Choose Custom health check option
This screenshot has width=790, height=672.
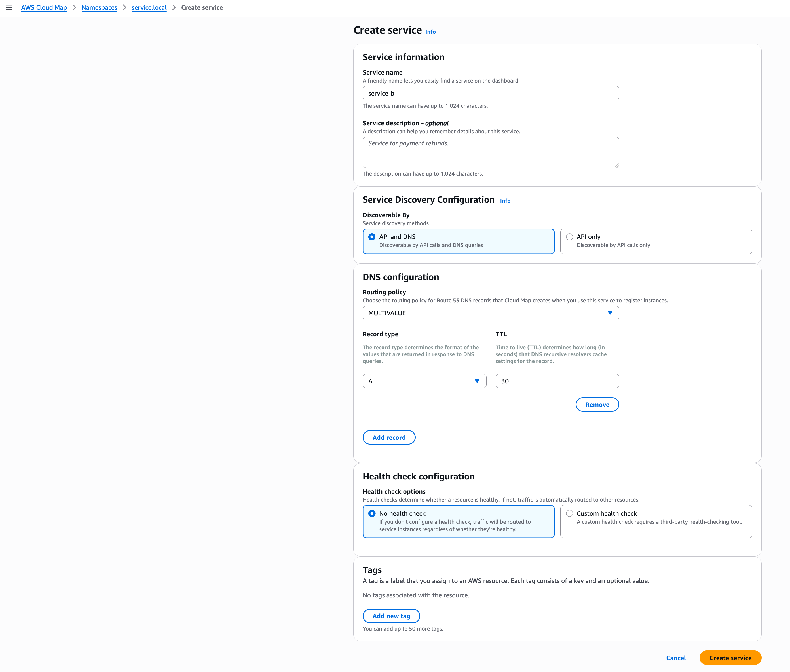569,513
